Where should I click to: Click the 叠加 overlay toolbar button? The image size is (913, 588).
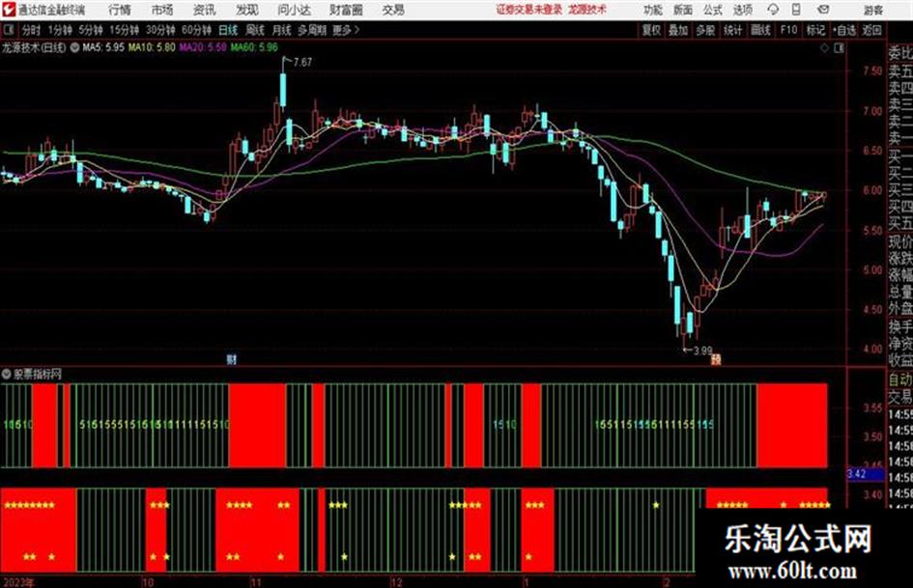pos(678,30)
